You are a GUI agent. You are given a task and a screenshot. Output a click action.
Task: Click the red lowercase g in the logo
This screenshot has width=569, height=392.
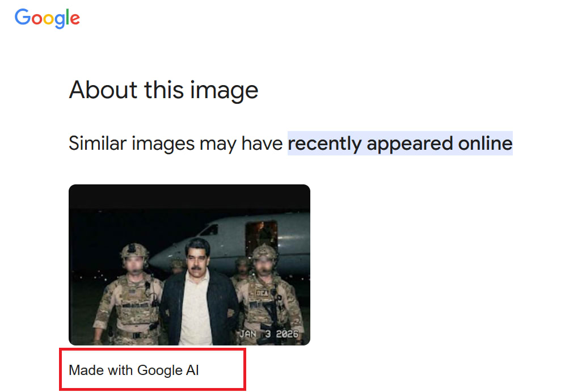(60, 20)
